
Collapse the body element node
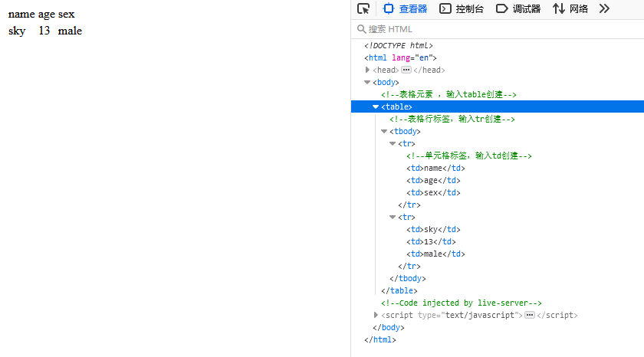[367, 83]
